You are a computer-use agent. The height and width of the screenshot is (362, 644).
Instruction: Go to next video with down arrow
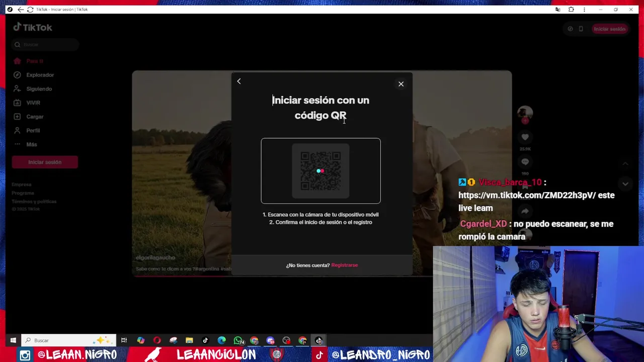pos(625,184)
